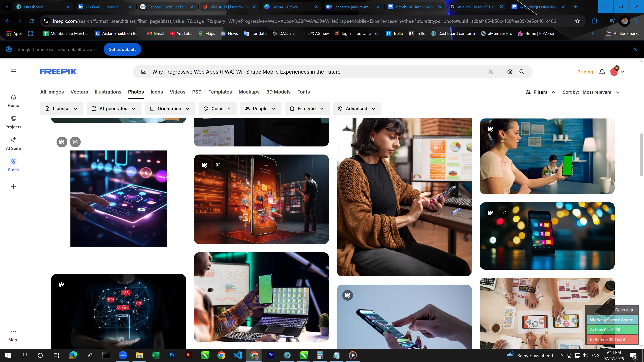Click the Freepik logo
This screenshot has width=644, height=362.
pos(58,72)
